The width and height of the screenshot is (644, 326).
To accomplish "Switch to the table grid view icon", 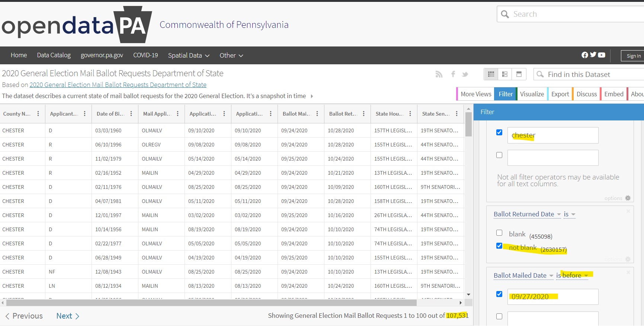I will click(x=491, y=74).
